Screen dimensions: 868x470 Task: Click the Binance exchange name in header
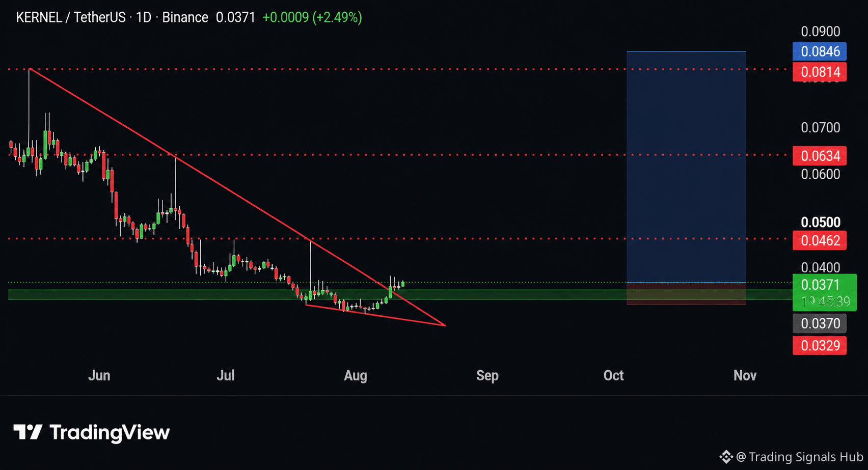185,17
